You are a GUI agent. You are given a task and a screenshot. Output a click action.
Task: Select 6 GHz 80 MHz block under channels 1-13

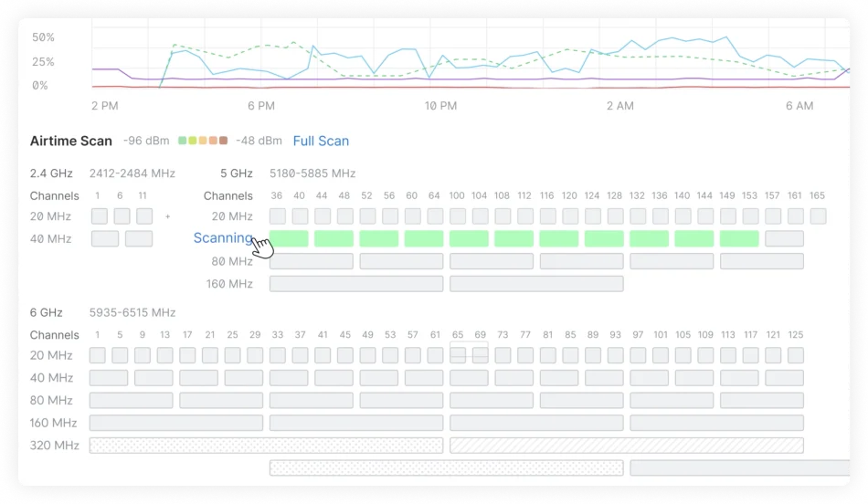(132, 401)
